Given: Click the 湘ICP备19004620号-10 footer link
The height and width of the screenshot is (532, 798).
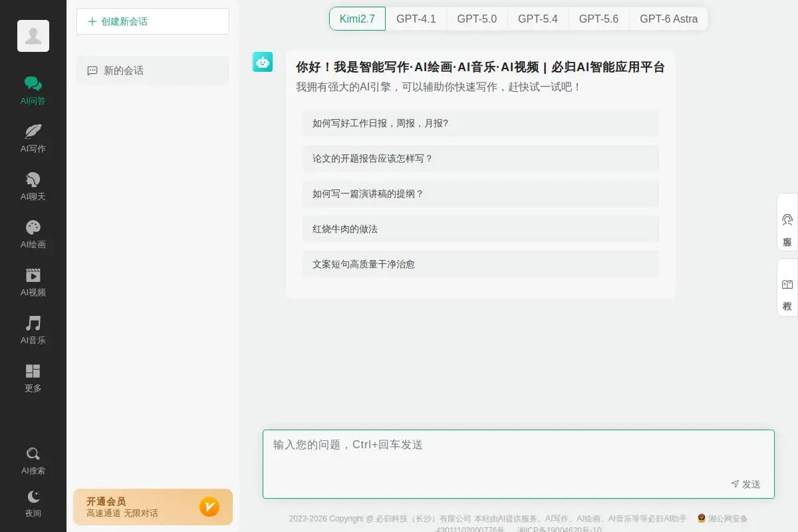Looking at the screenshot, I should pyautogui.click(x=559, y=529).
